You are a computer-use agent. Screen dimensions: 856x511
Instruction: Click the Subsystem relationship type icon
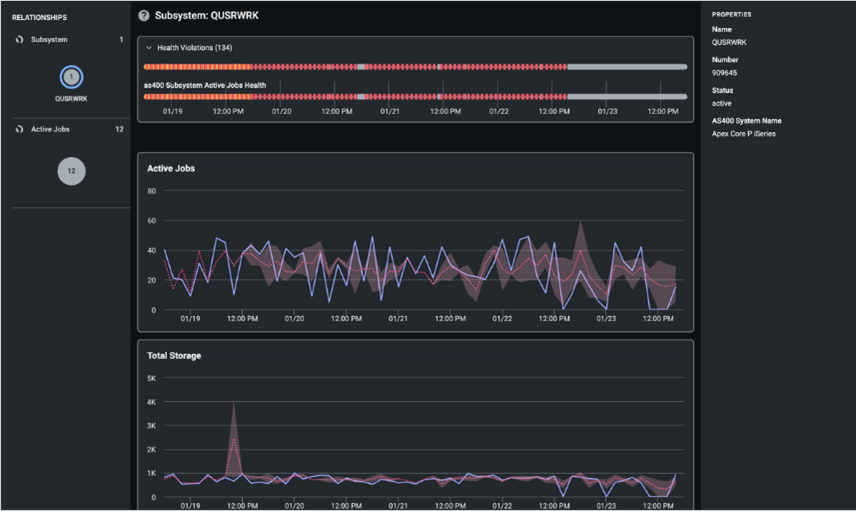tap(19, 40)
